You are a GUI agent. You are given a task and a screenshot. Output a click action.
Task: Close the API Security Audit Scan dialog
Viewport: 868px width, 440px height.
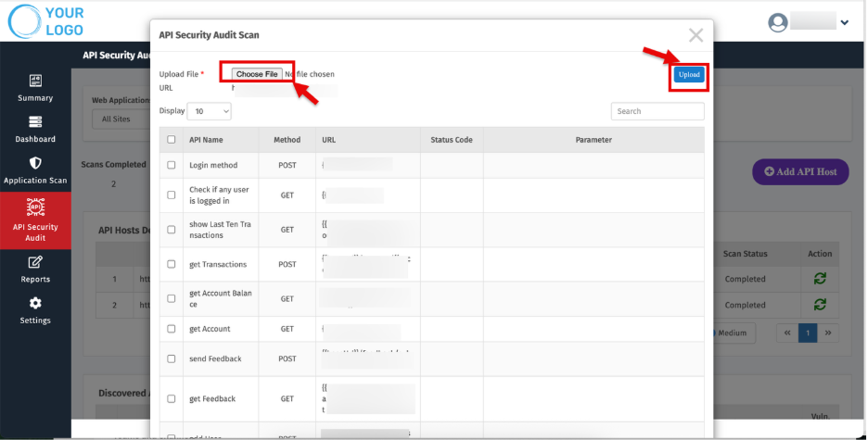(x=696, y=35)
